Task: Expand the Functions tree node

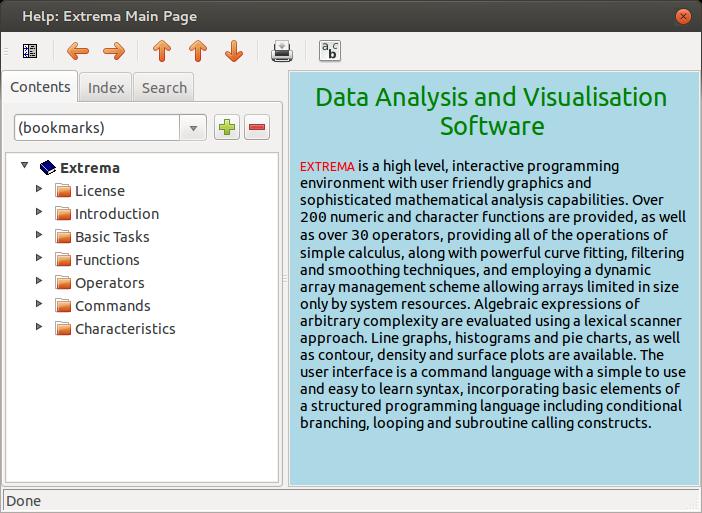Action: [x=39, y=258]
